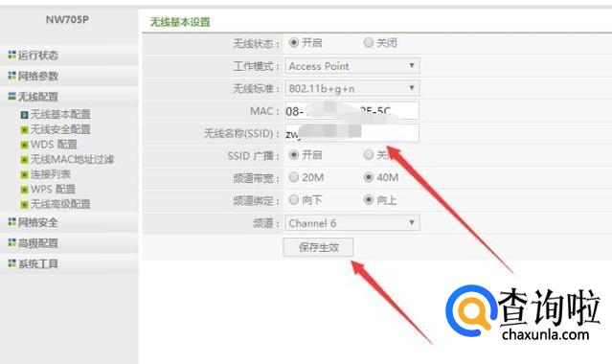
Task: Open the 无线标准 802.11b+g+n dropdown
Action: pyautogui.click(x=352, y=89)
